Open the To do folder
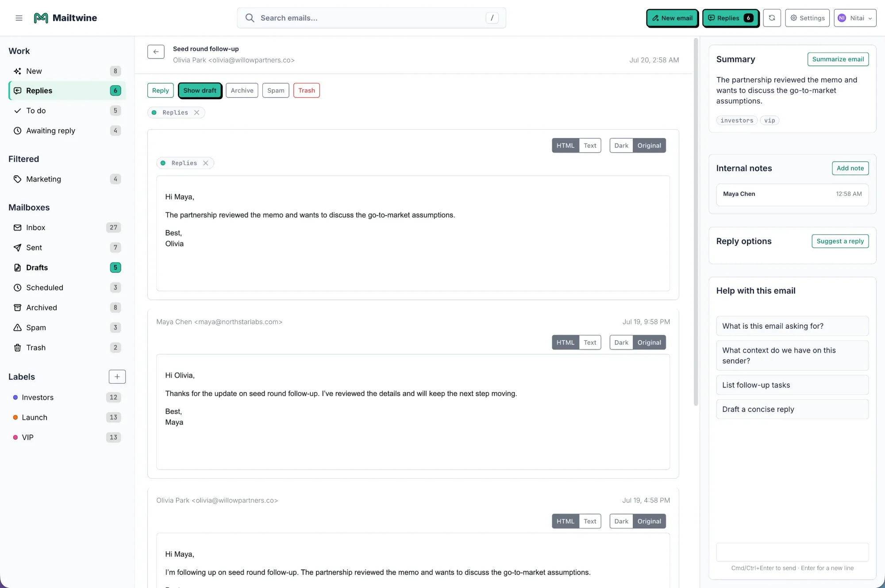The height and width of the screenshot is (588, 885). tap(67, 111)
